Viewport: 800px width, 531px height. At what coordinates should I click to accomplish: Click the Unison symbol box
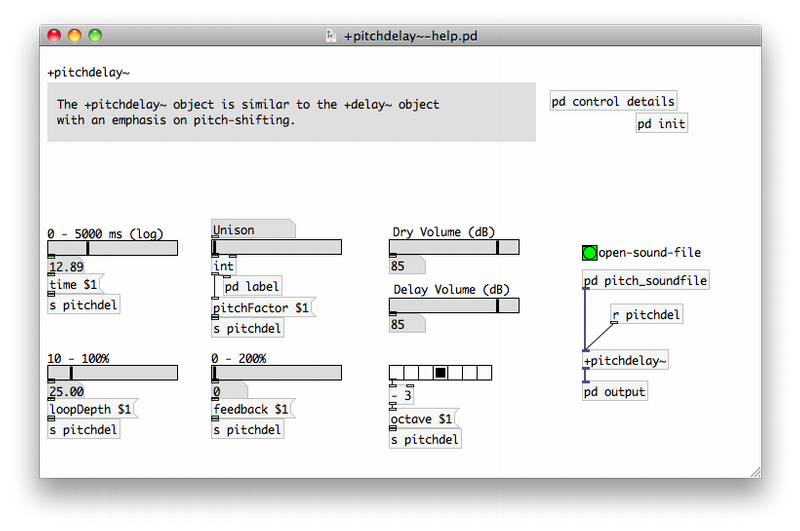point(253,230)
